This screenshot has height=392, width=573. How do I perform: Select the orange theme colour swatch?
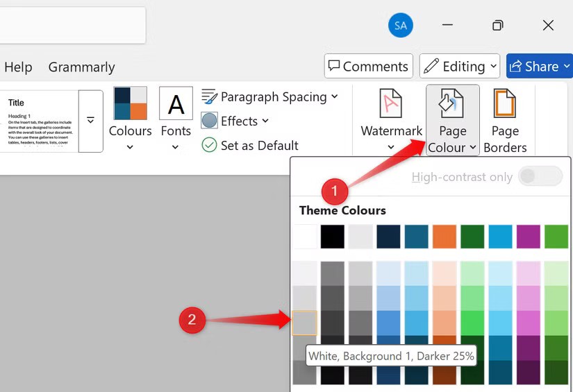coord(445,237)
